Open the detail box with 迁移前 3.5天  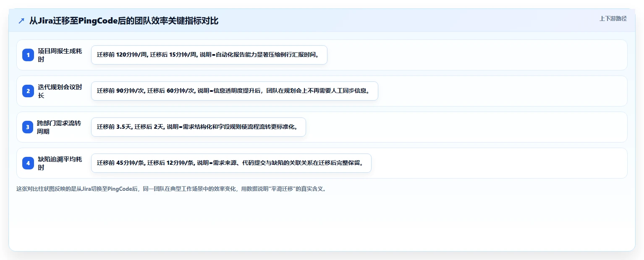[x=199, y=127]
